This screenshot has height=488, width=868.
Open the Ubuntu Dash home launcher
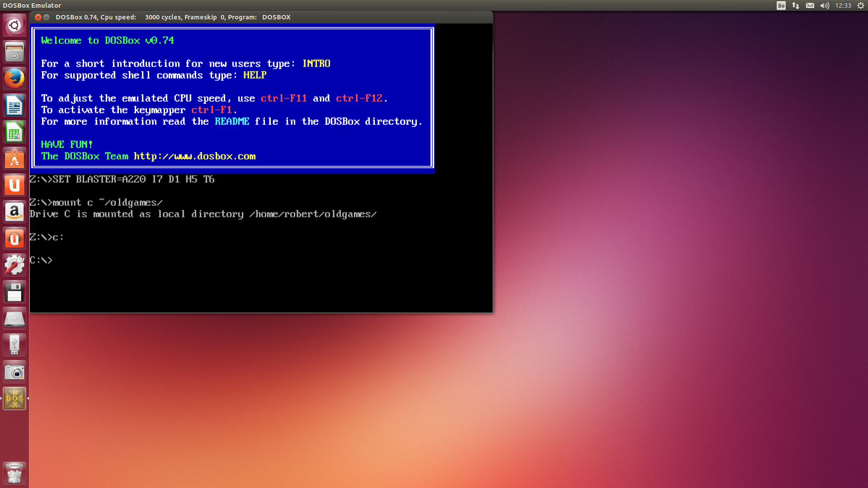pyautogui.click(x=14, y=25)
